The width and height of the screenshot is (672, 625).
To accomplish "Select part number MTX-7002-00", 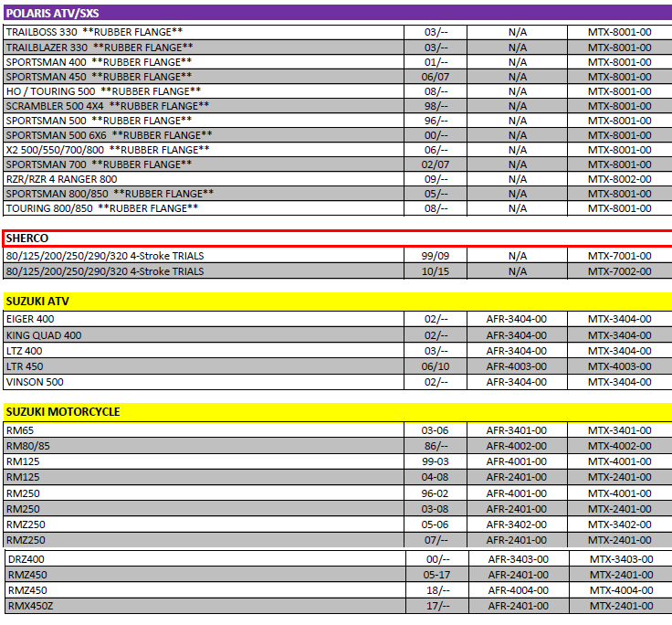I will click(x=619, y=271).
